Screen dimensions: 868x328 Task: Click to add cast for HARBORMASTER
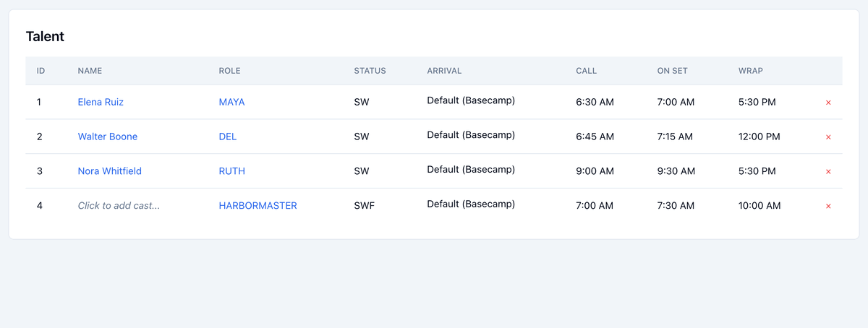[x=119, y=206]
